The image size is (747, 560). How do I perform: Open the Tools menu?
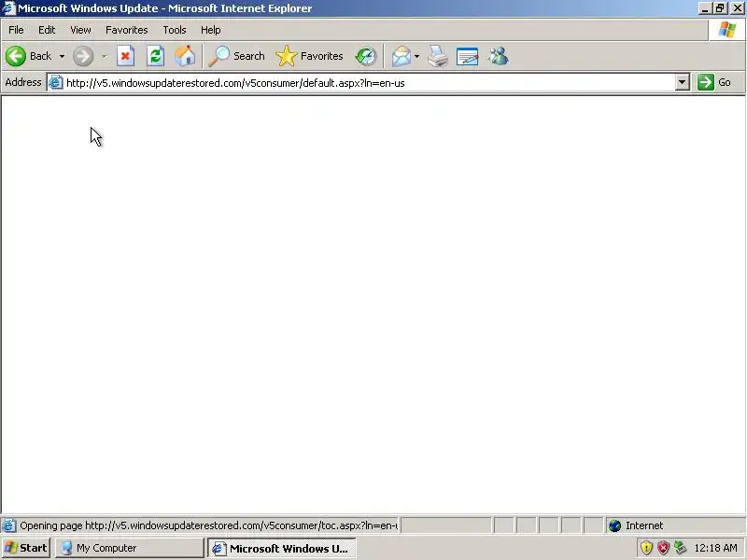[175, 30]
